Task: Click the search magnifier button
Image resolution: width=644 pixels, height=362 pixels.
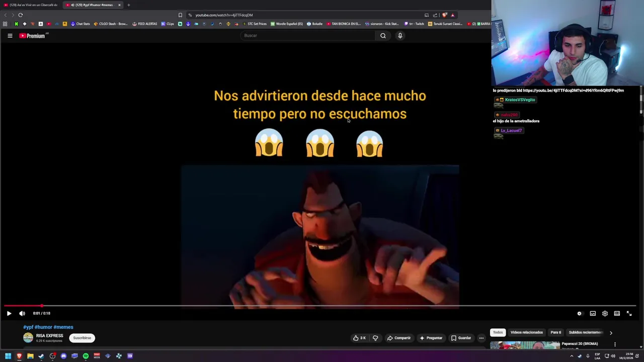Action: 383,36
